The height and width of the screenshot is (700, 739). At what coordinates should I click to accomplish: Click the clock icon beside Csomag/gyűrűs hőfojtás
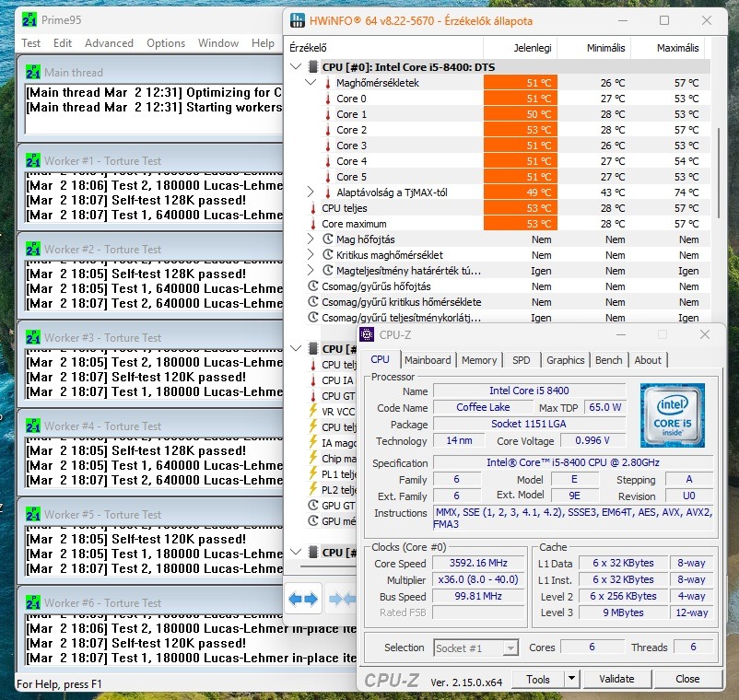pyautogui.click(x=313, y=286)
